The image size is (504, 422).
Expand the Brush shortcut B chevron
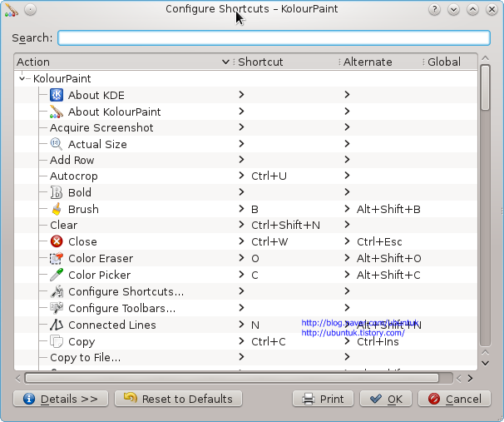point(241,208)
